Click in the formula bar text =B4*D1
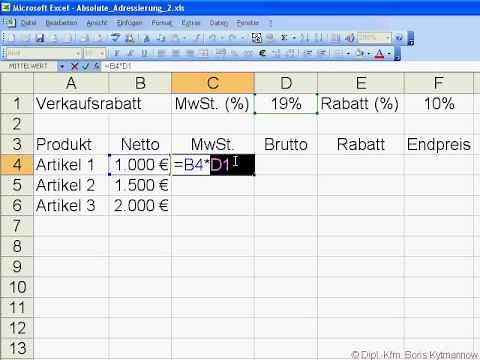Image resolution: width=480 pixels, height=360 pixels. (118, 66)
